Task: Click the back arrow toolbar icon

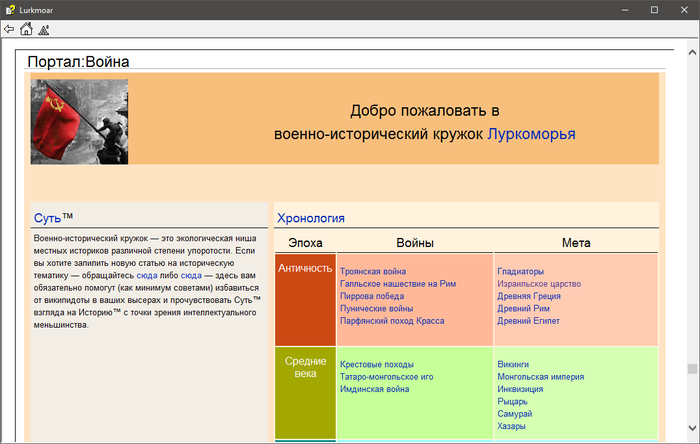Action: point(9,29)
